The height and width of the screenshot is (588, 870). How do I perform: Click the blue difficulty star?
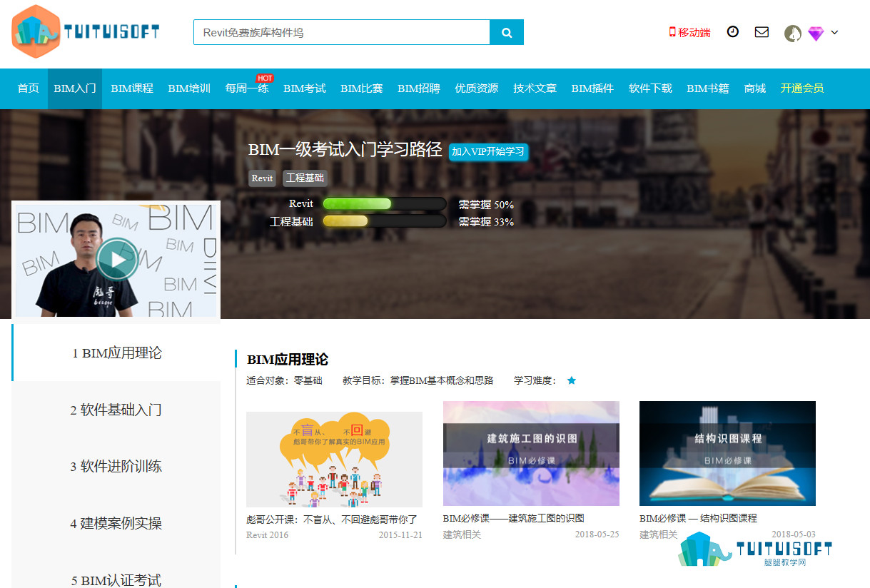pos(571,380)
